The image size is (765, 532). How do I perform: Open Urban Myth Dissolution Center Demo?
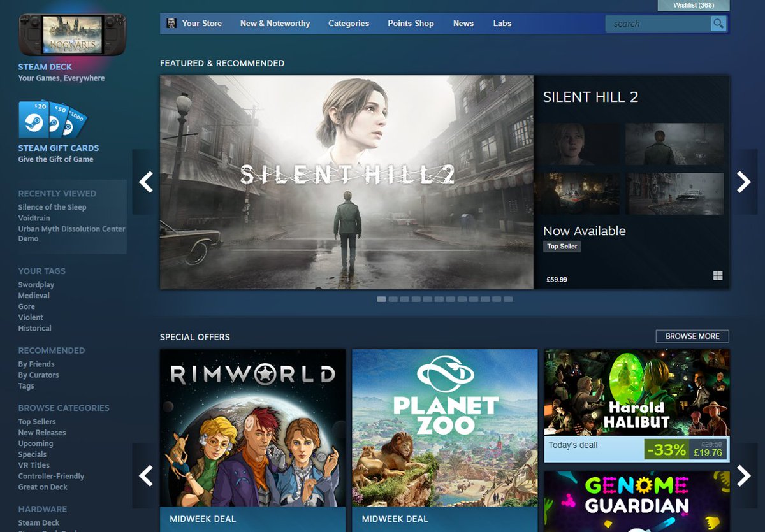(x=71, y=234)
